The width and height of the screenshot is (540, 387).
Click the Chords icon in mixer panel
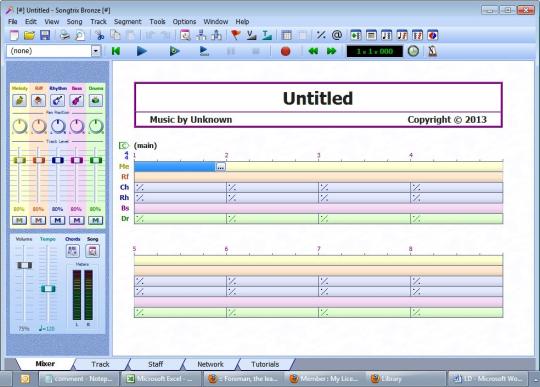(x=72, y=251)
